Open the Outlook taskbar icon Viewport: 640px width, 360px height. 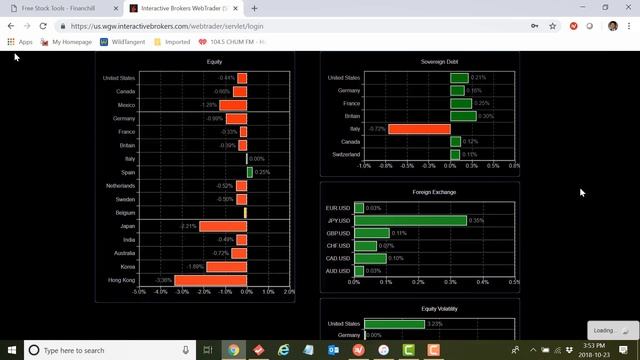coord(333,350)
